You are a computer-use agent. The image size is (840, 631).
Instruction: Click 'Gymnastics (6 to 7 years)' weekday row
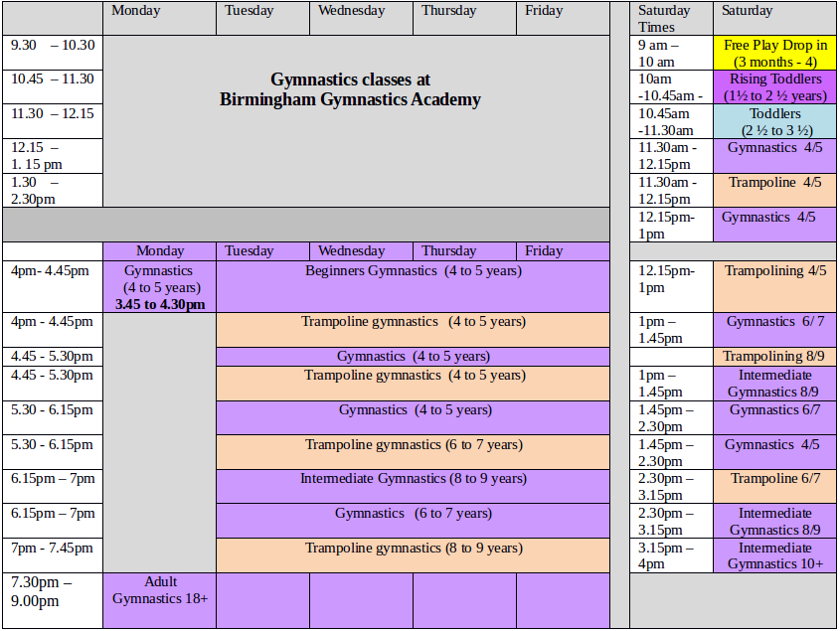[413, 521]
